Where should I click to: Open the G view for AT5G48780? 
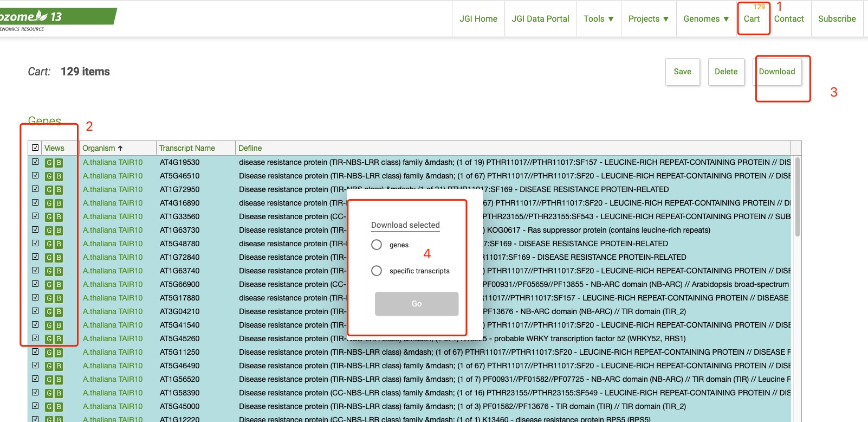pos(49,244)
